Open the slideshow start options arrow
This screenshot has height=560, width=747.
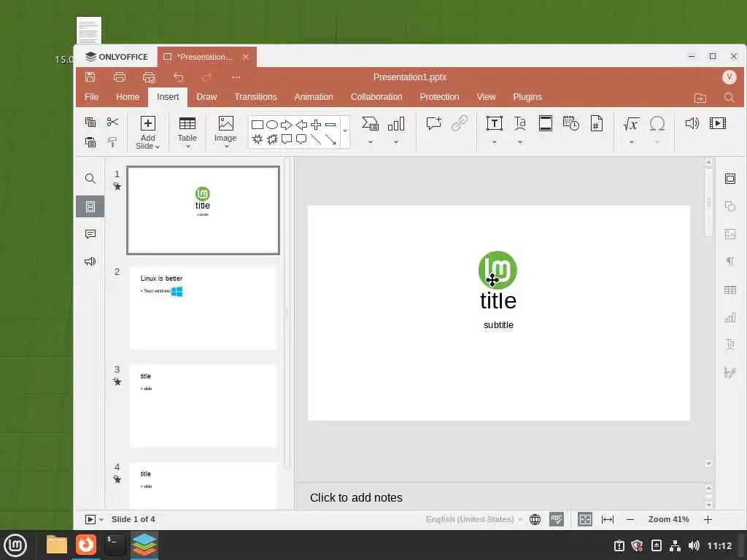pos(101,519)
